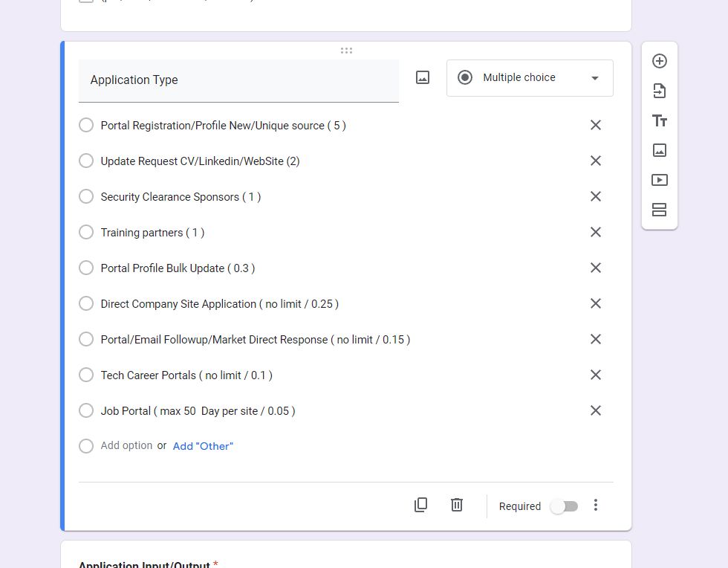Select radio for Portal Profile Bulk Update
The image size is (728, 568).
click(86, 268)
